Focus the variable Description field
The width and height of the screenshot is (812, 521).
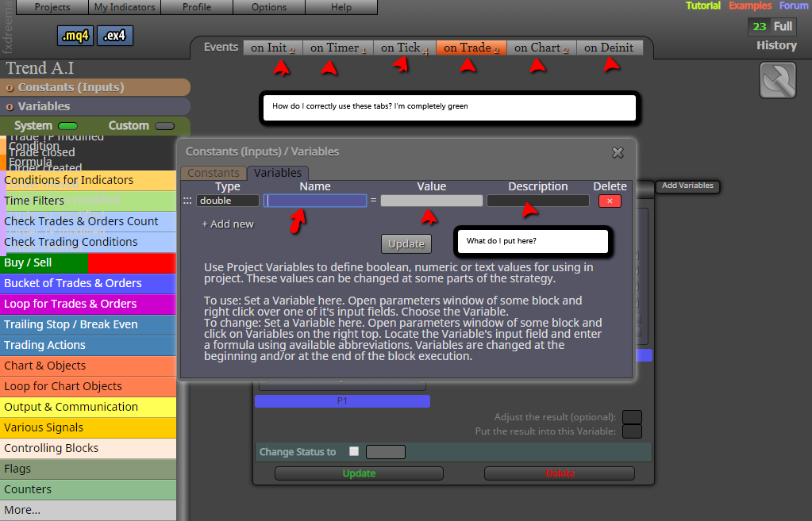click(x=538, y=201)
